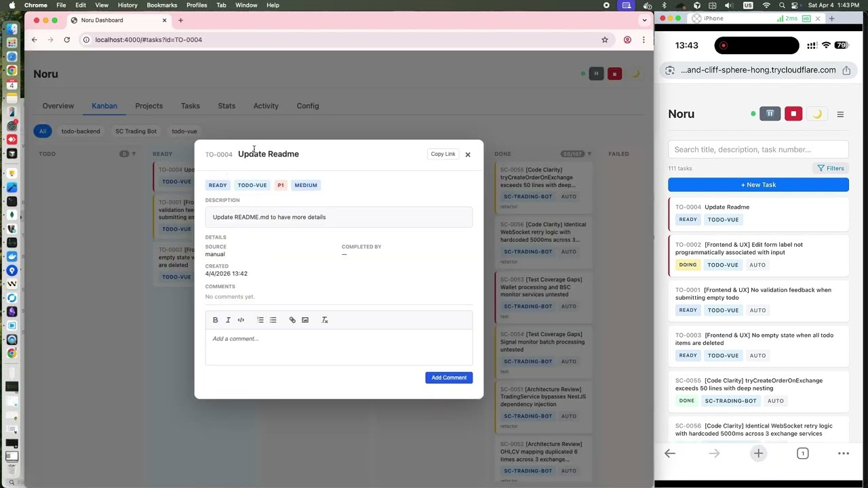
Task: Go back in Chrome
Action: (34, 39)
